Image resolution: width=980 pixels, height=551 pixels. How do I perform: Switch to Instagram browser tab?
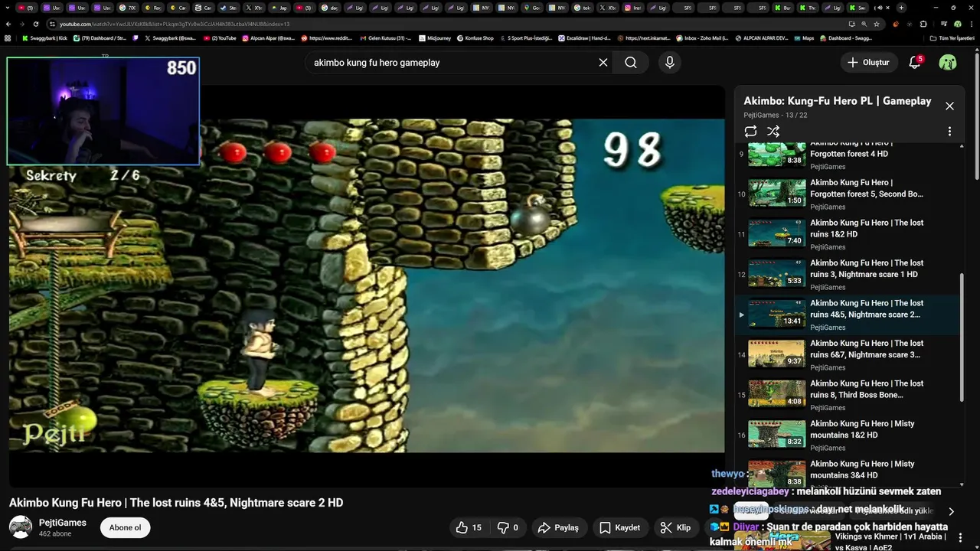pos(632,8)
